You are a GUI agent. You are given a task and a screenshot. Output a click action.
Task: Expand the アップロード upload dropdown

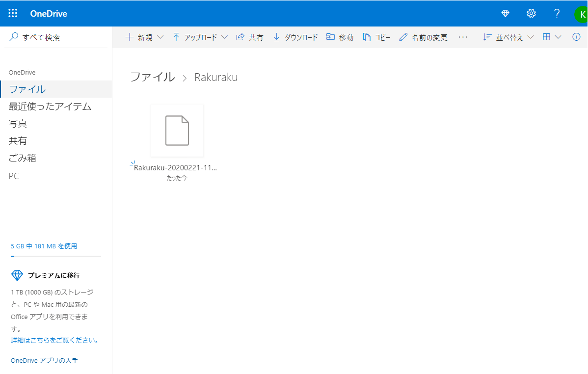(x=200, y=37)
